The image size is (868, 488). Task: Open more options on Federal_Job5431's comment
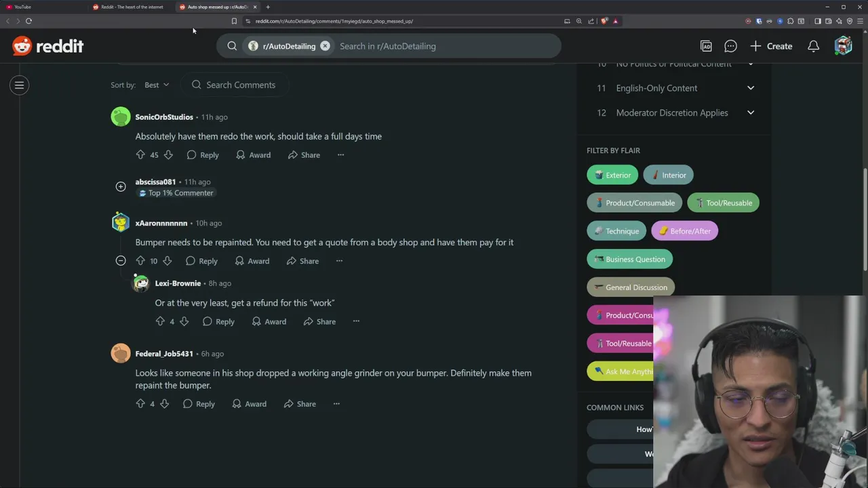click(x=336, y=404)
